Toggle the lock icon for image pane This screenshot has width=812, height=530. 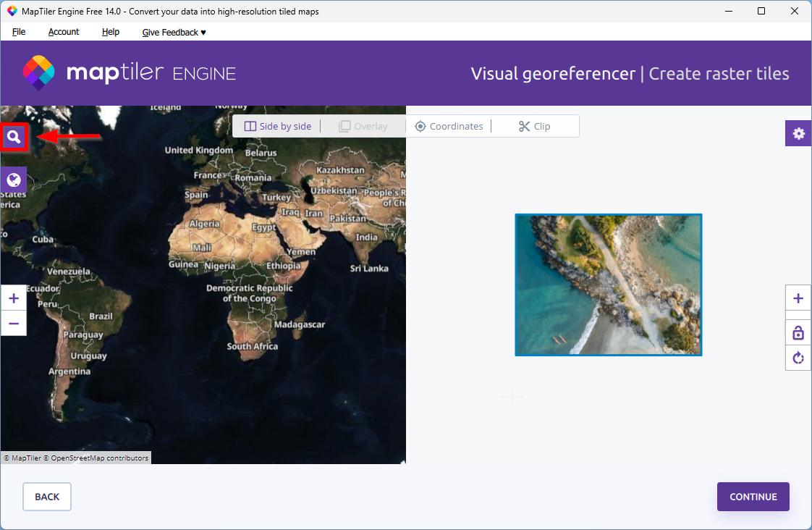click(798, 332)
